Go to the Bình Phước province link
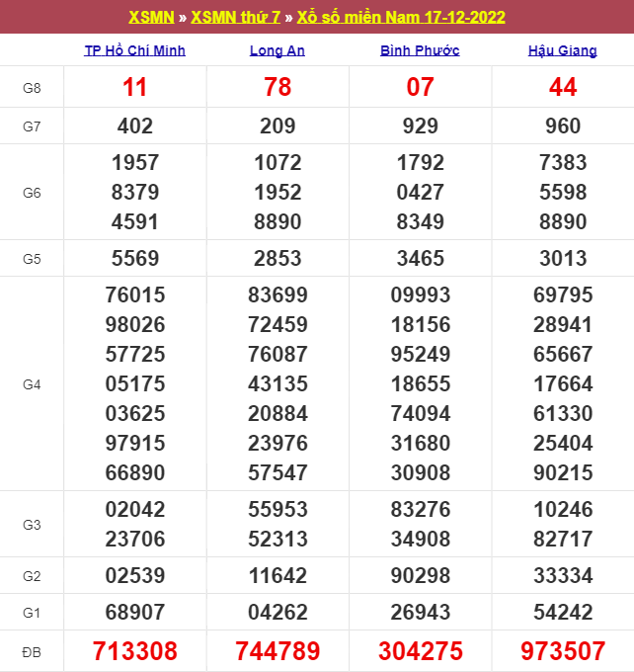Image resolution: width=634 pixels, height=672 pixels. pos(420,50)
